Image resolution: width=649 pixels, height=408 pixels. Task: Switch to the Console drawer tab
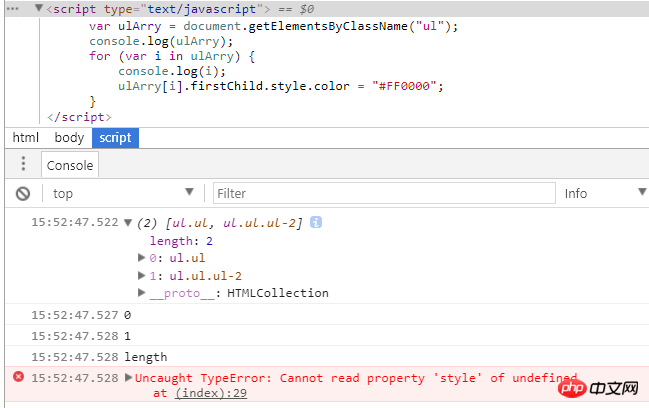click(70, 165)
